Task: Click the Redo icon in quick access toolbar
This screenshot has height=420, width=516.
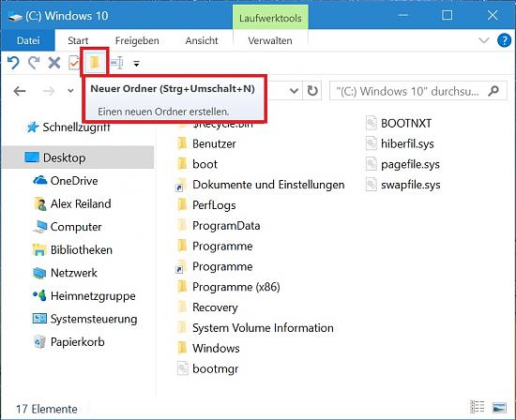Action: pos(34,63)
